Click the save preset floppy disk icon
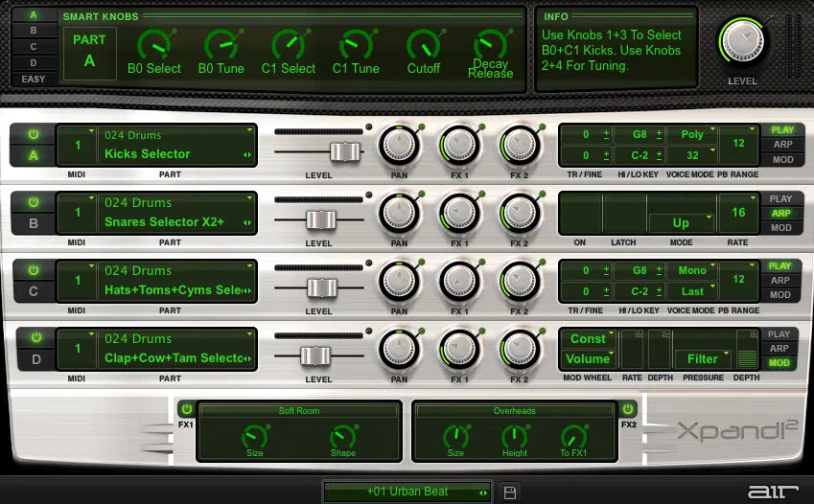Image resolution: width=814 pixels, height=504 pixels. (510, 493)
